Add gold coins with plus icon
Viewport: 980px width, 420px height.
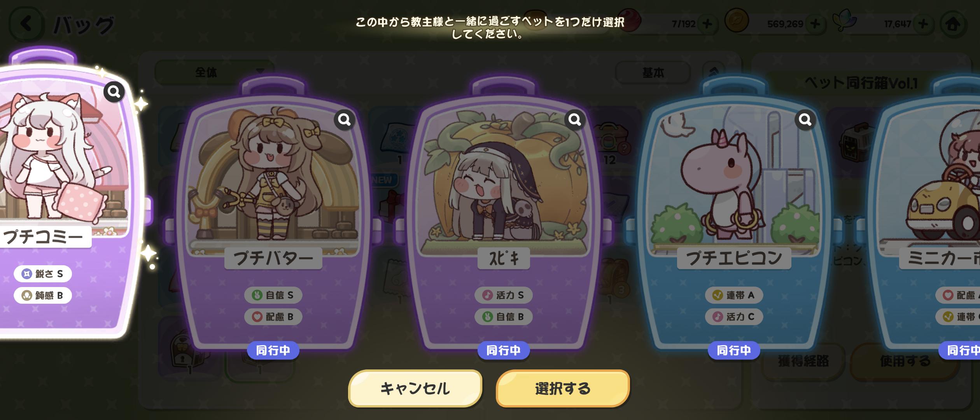coord(815,24)
